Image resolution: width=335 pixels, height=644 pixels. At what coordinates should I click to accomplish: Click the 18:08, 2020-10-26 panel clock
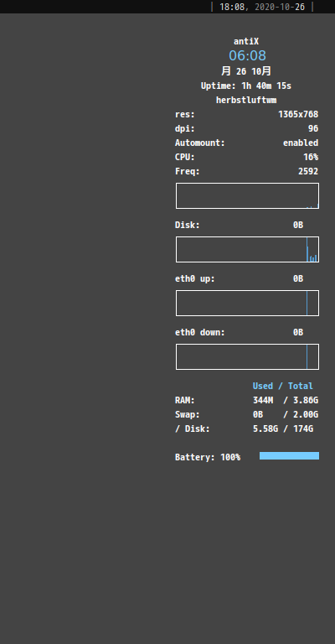(x=262, y=7)
